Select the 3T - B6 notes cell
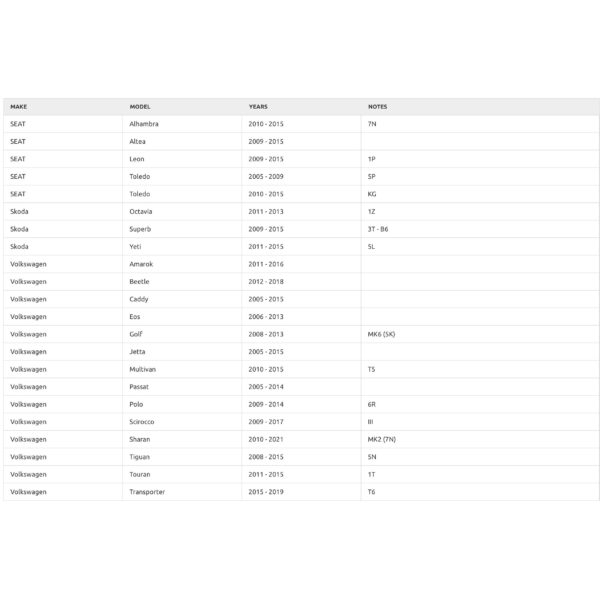This screenshot has height=600, width=600. coord(378,229)
